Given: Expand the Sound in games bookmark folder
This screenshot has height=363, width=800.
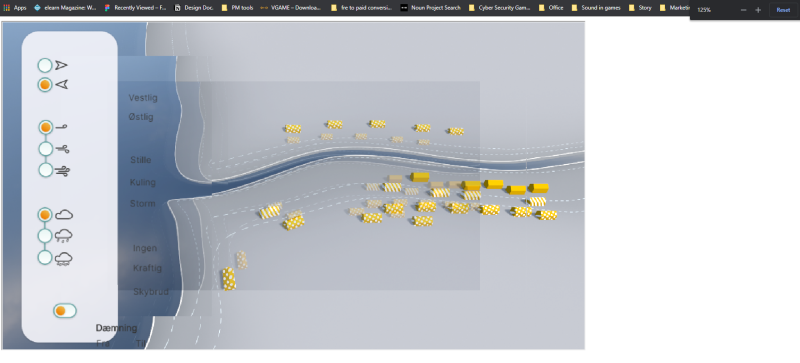Looking at the screenshot, I should coord(596,8).
